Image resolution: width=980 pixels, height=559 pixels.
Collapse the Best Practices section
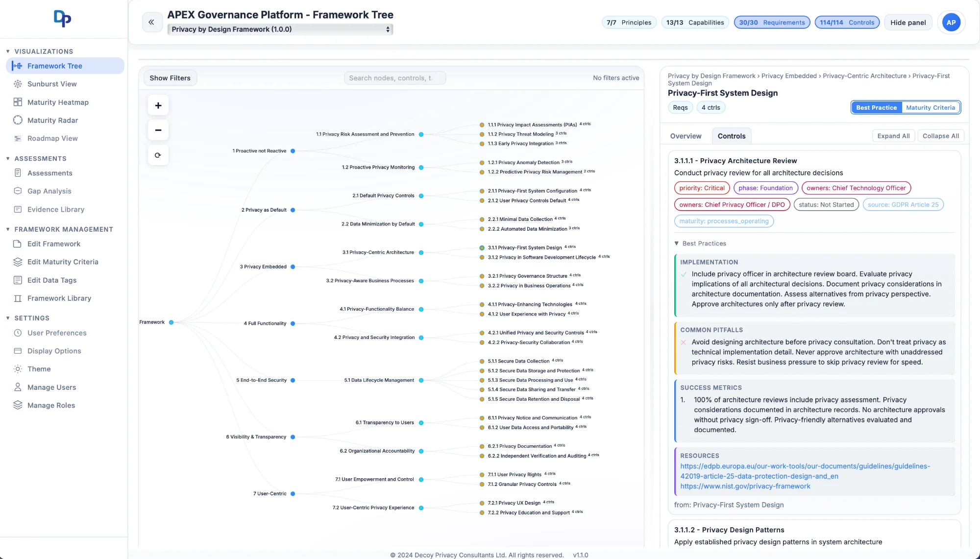click(x=701, y=243)
